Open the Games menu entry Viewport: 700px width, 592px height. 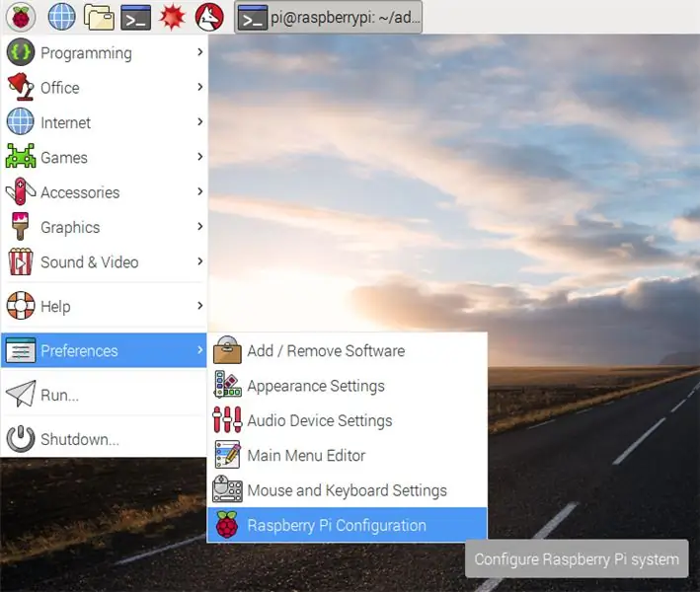(x=104, y=157)
